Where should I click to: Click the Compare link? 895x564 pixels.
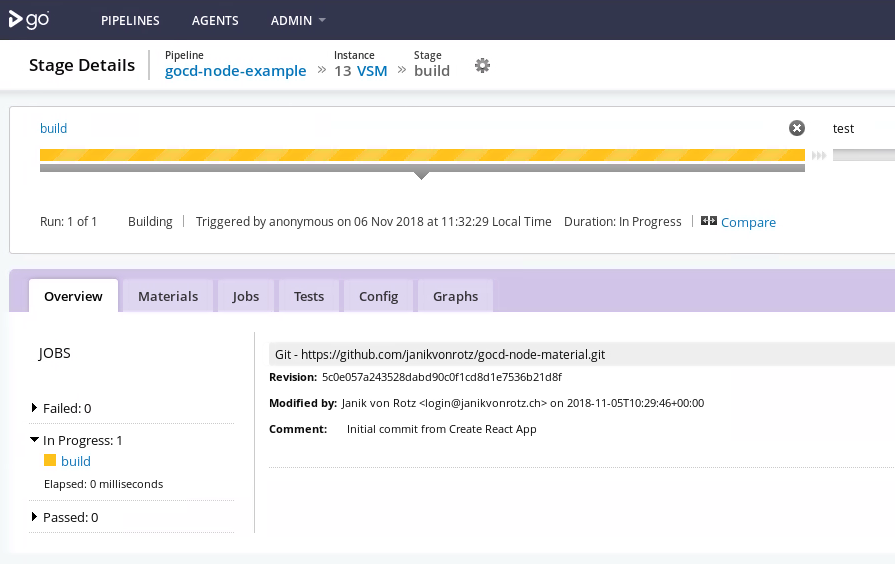(748, 222)
